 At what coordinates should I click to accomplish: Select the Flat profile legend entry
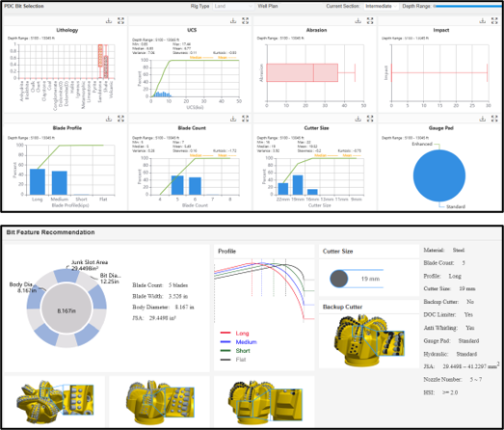(233, 360)
